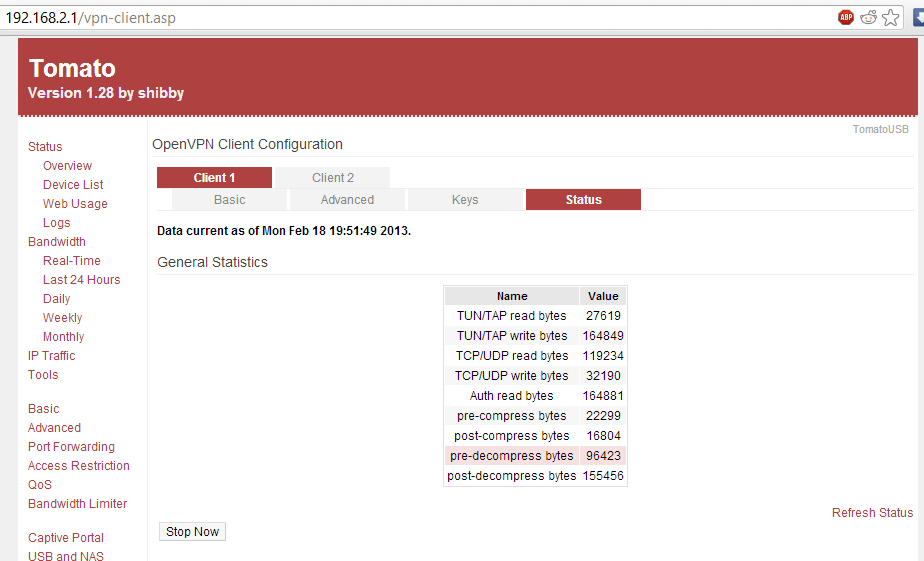Open Monthly bandwidth page

point(63,336)
